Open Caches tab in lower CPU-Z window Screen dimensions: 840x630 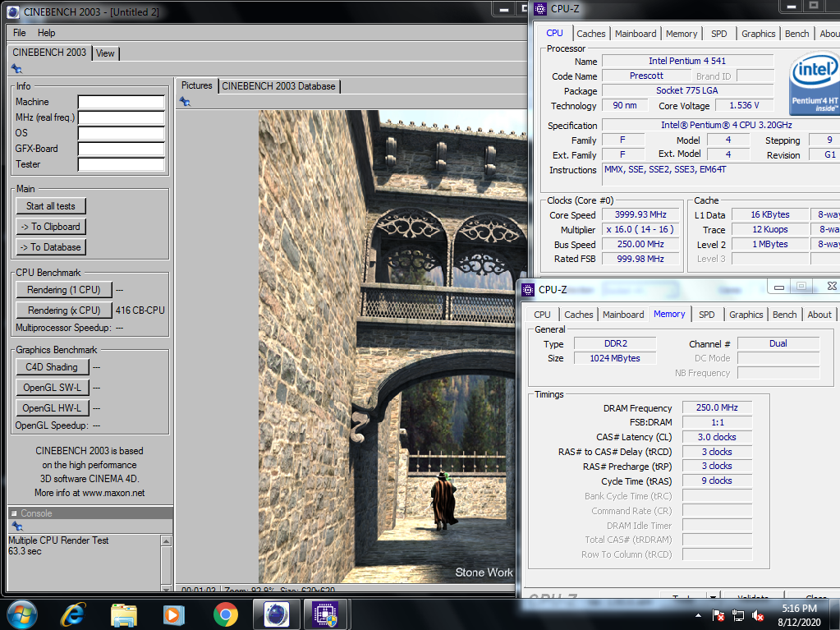pos(579,315)
